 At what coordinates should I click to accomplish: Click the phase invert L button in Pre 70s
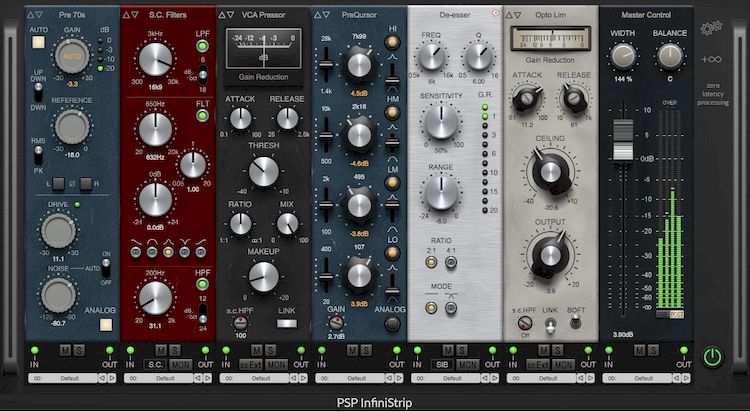(58, 184)
